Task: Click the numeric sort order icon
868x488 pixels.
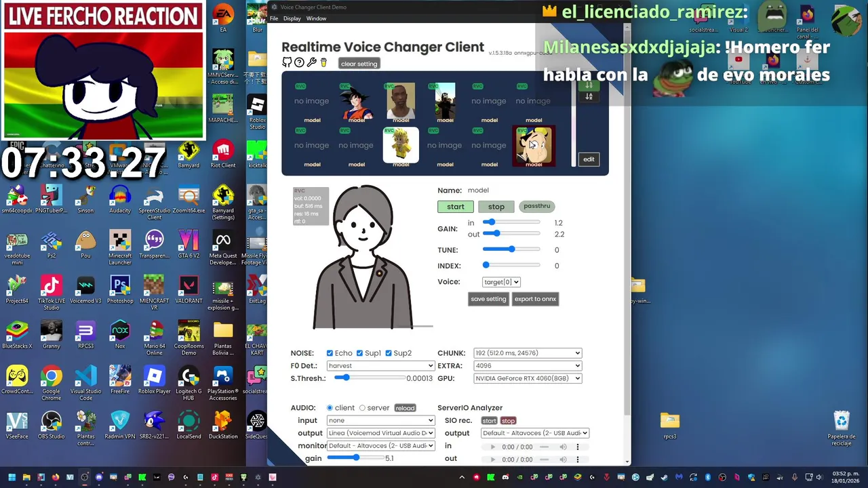Action: [589, 85]
